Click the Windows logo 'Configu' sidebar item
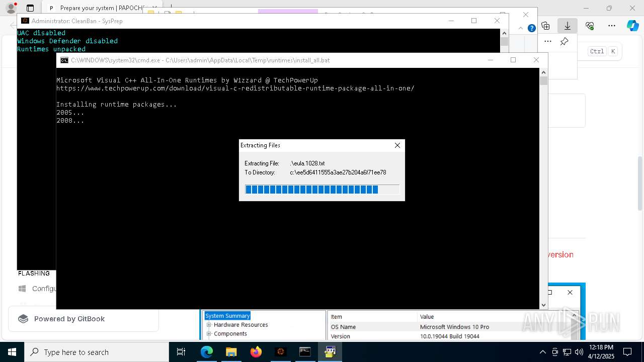Screen dimensions: 644x362 37,289
